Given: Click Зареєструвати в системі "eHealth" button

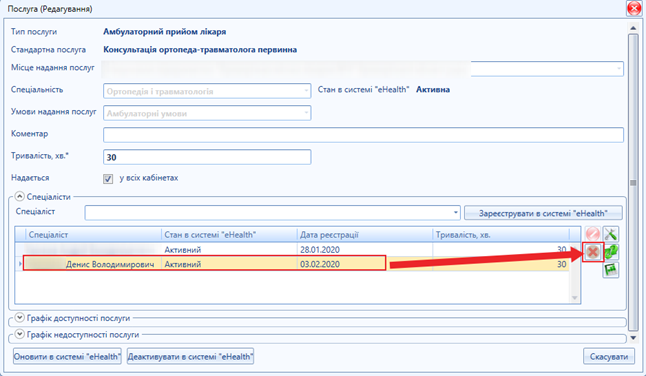Looking at the screenshot, I should coord(543,213).
